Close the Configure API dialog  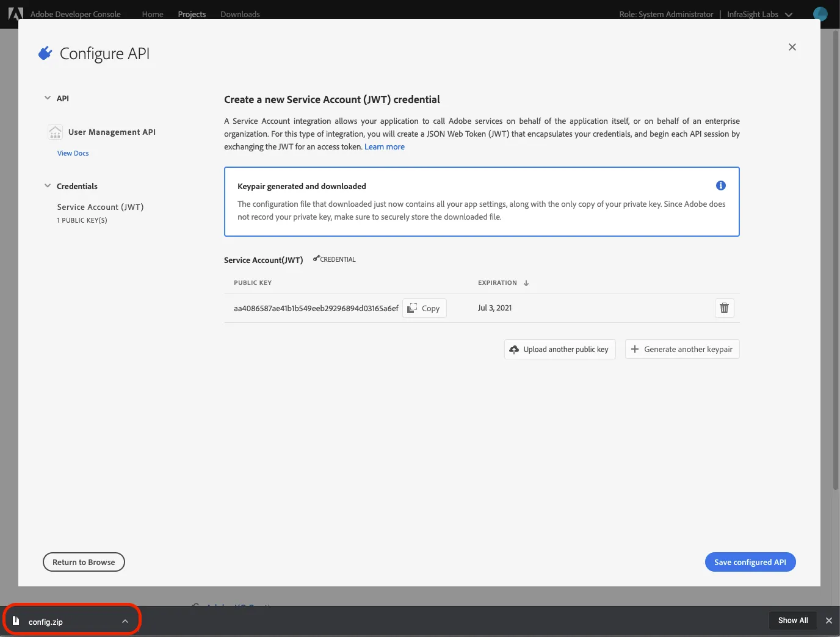coord(792,47)
